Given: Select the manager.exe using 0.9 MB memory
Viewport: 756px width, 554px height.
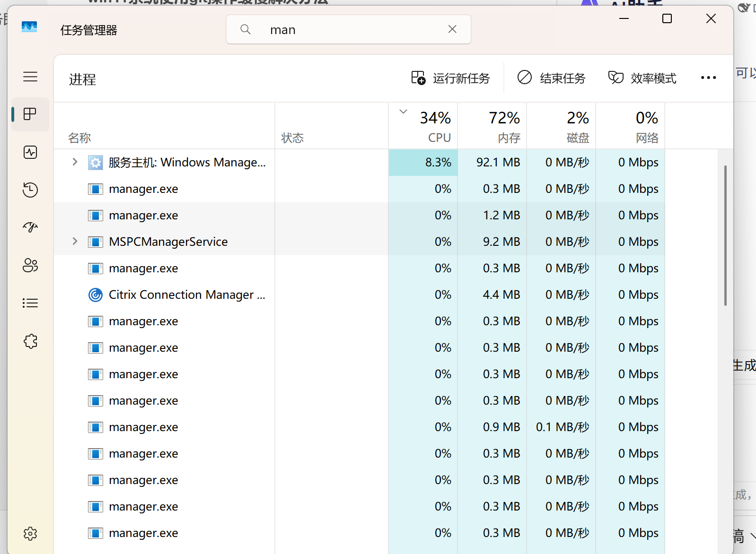Looking at the screenshot, I should pyautogui.click(x=143, y=427).
